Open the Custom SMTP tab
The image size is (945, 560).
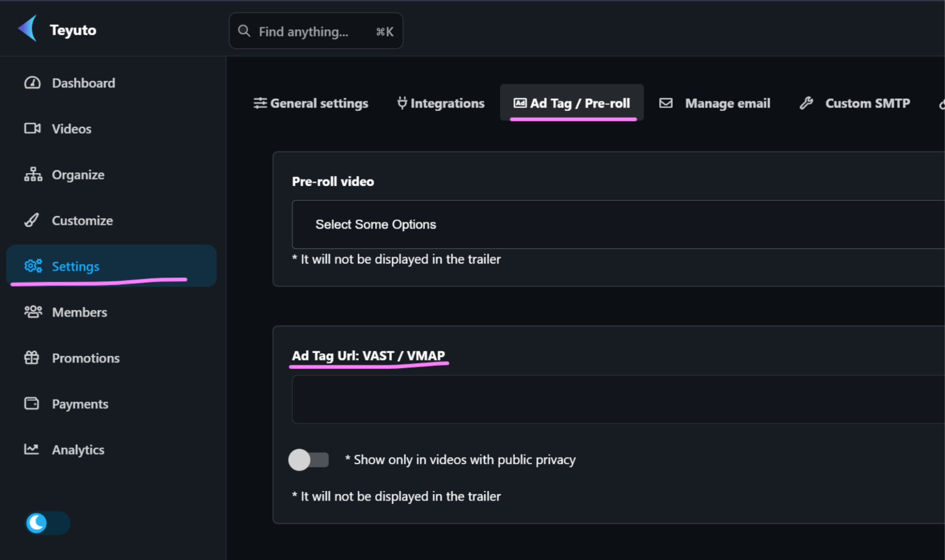tap(855, 103)
